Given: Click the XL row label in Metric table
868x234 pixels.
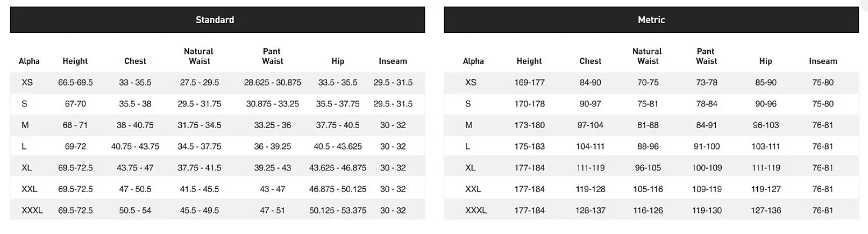Looking at the screenshot, I should pos(471,168).
